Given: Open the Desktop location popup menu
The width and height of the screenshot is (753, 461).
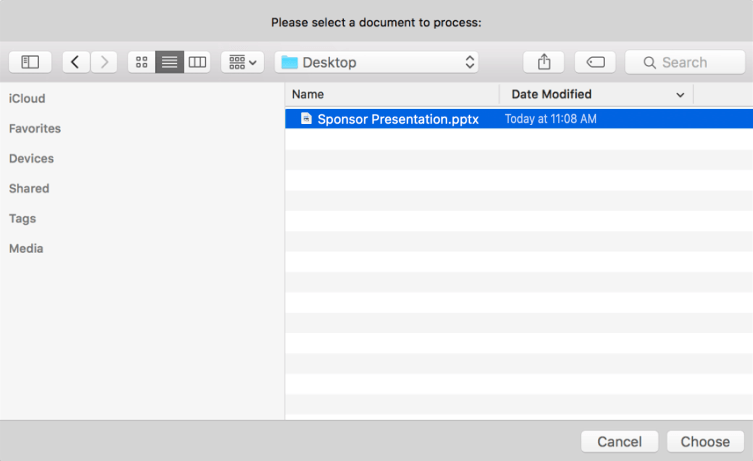Looking at the screenshot, I should click(376, 62).
